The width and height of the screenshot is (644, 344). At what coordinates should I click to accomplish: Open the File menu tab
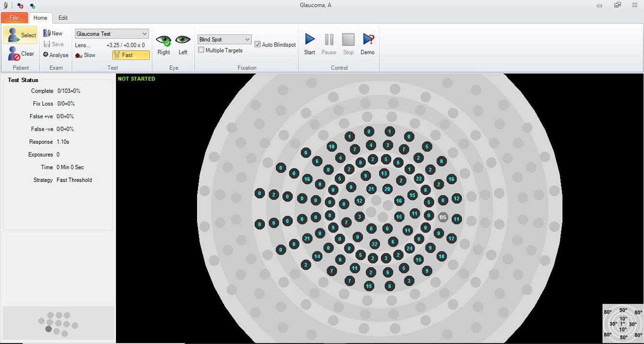[x=14, y=18]
